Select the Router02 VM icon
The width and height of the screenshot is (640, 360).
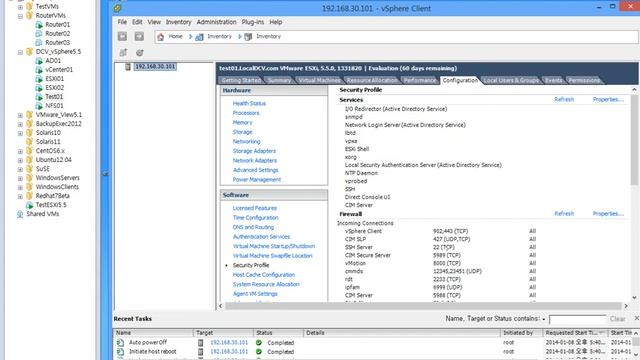39,33
